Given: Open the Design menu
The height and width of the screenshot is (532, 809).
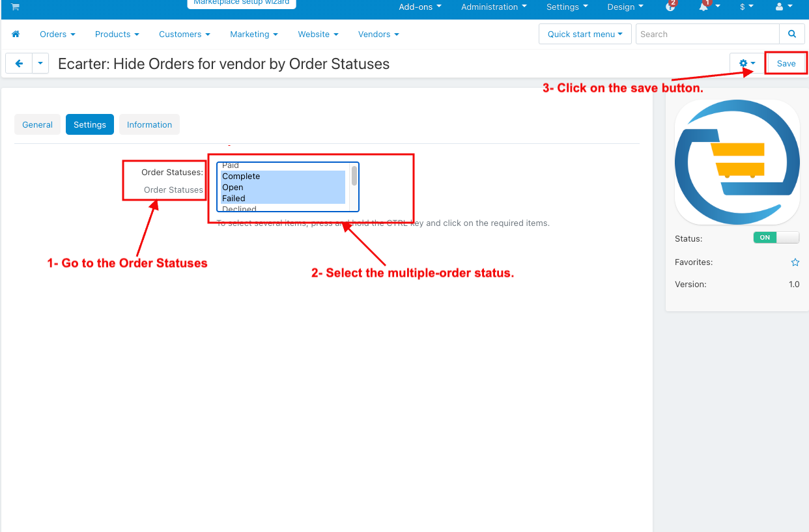Looking at the screenshot, I should (x=625, y=7).
